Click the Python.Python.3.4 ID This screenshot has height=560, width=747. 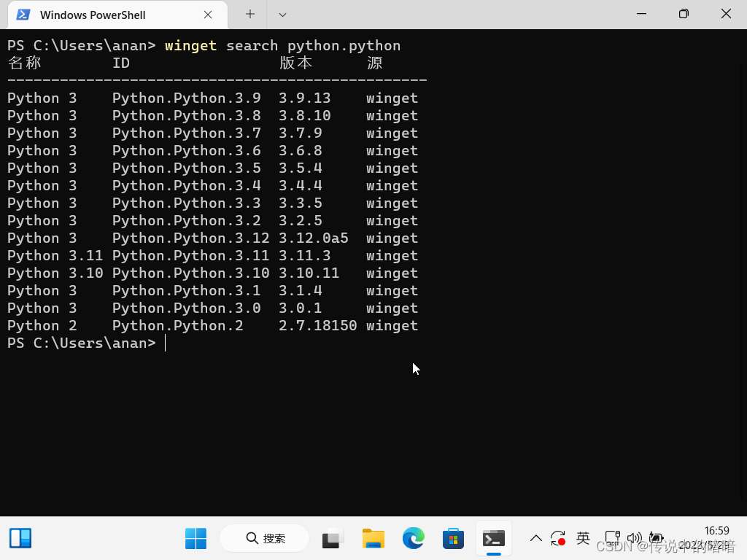186,186
